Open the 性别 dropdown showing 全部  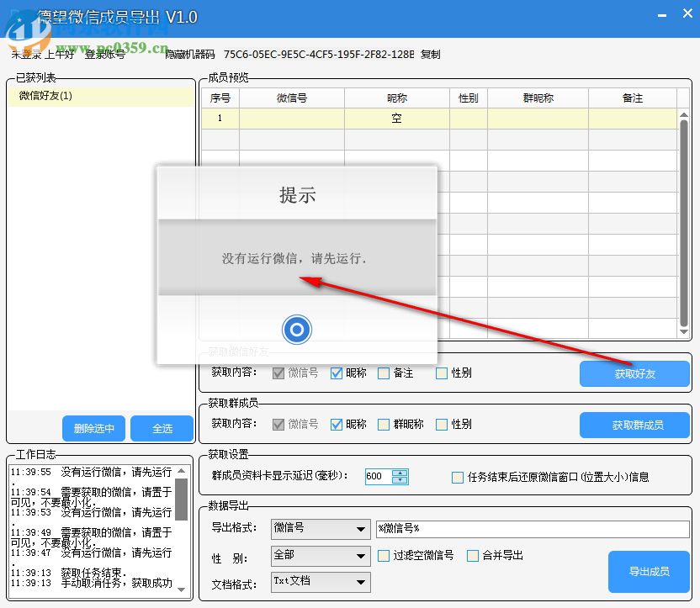pyautogui.click(x=321, y=556)
